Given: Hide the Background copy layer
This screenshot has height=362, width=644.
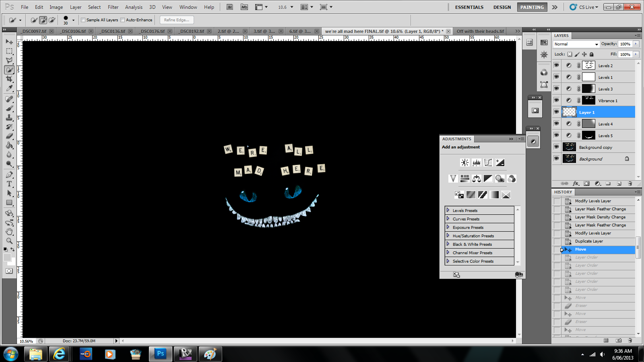Looking at the screenshot, I should pyautogui.click(x=557, y=147).
